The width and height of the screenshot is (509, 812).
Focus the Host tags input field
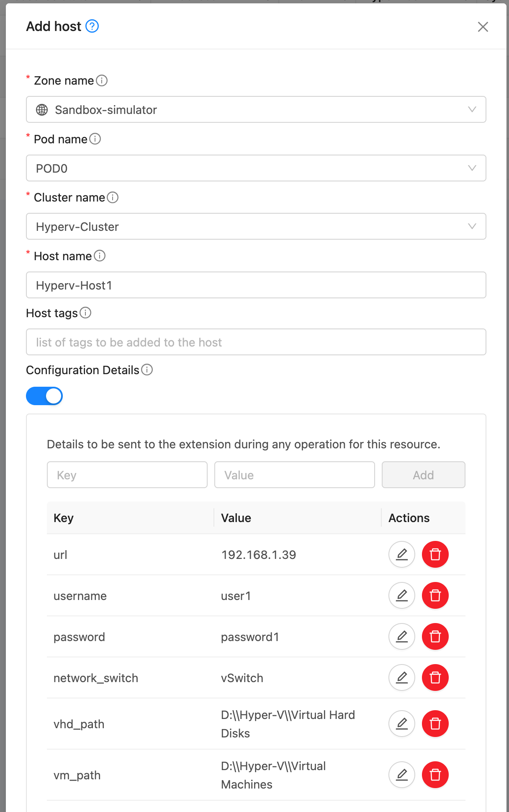(x=256, y=342)
